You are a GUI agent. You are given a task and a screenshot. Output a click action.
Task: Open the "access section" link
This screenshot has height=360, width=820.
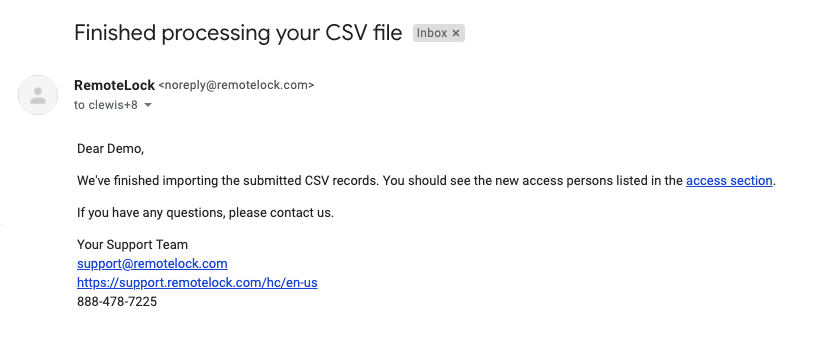pyautogui.click(x=729, y=181)
